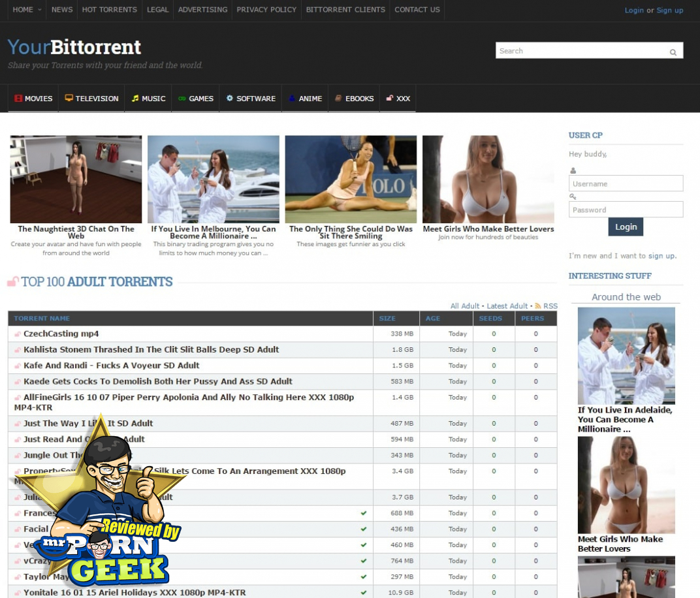Click the key icon above the Password field
The height and width of the screenshot is (598, 700).
pos(573,197)
